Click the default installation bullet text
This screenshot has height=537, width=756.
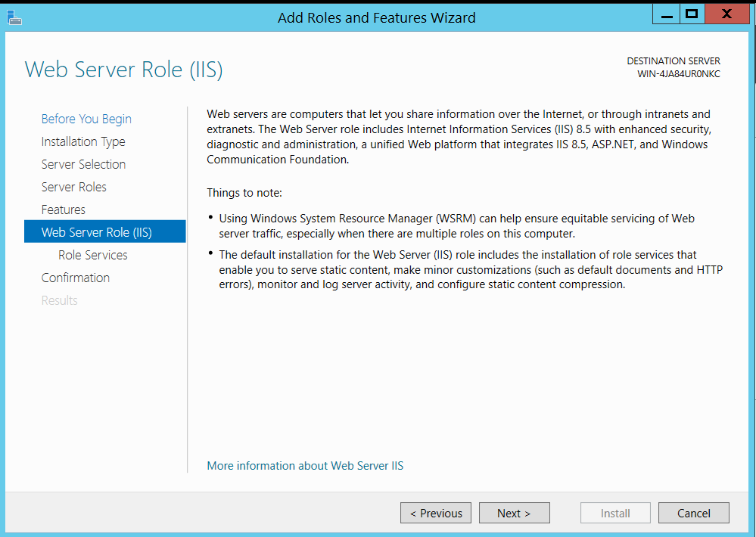pyautogui.click(x=471, y=269)
